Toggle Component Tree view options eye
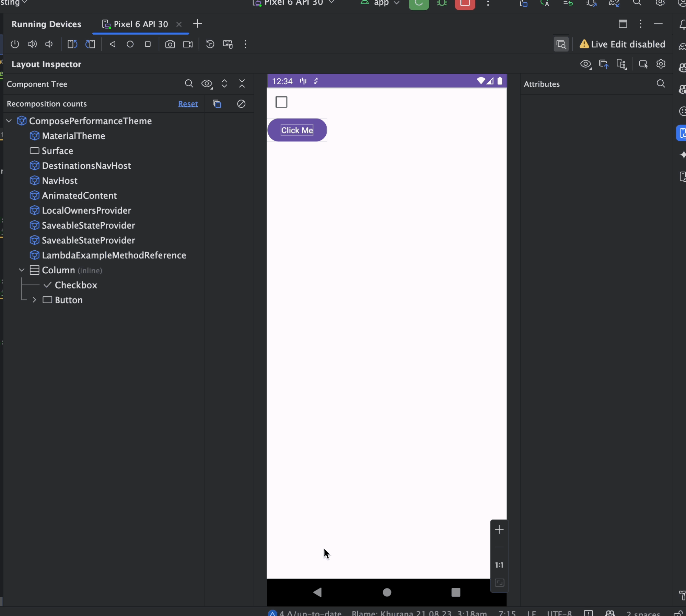Image resolution: width=686 pixels, height=616 pixels. (x=207, y=84)
